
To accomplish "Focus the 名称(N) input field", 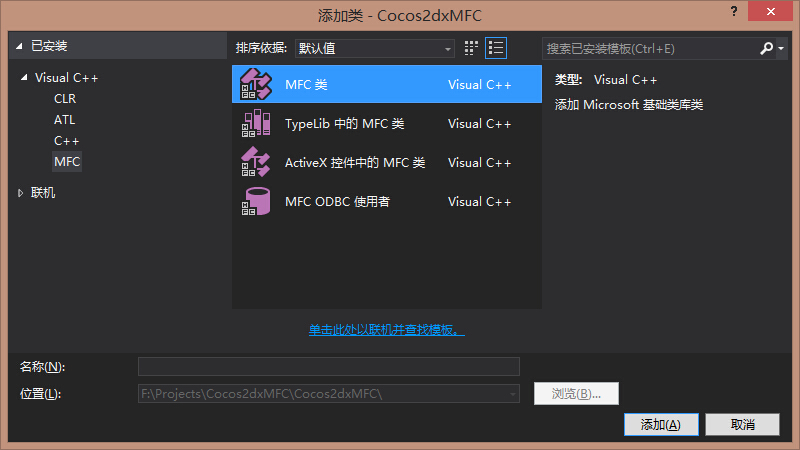I will [x=329, y=366].
